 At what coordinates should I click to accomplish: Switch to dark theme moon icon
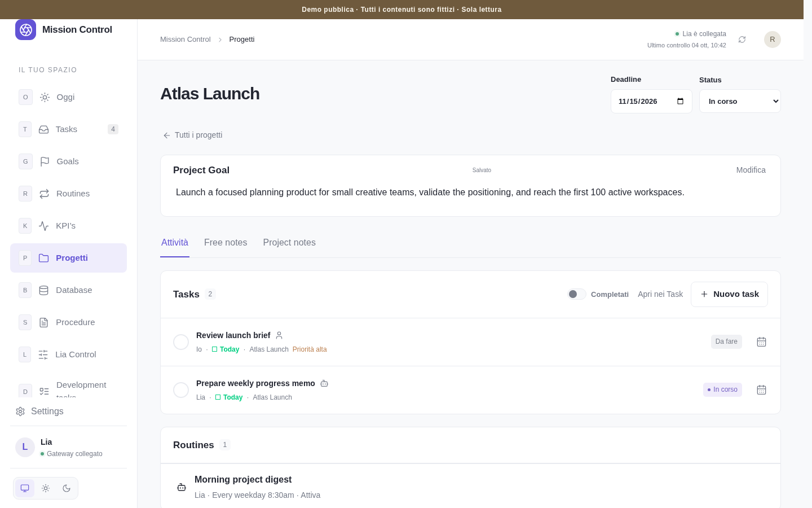coord(67,488)
